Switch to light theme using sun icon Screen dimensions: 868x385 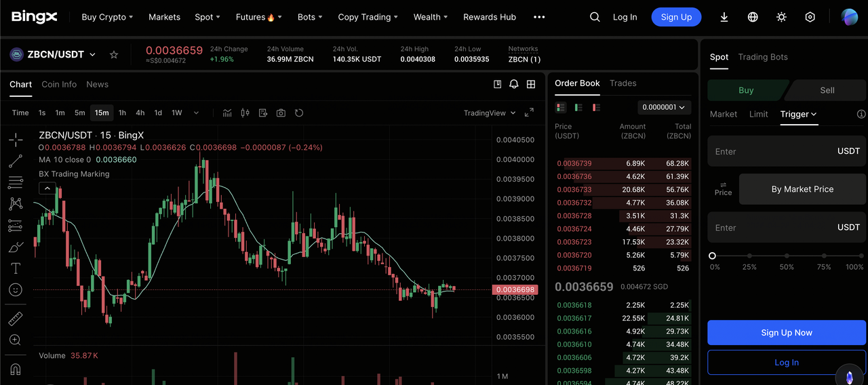pyautogui.click(x=781, y=18)
